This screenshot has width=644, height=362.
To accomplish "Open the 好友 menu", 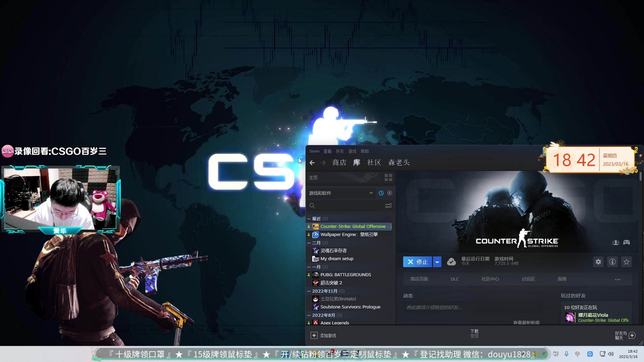I will click(340, 151).
